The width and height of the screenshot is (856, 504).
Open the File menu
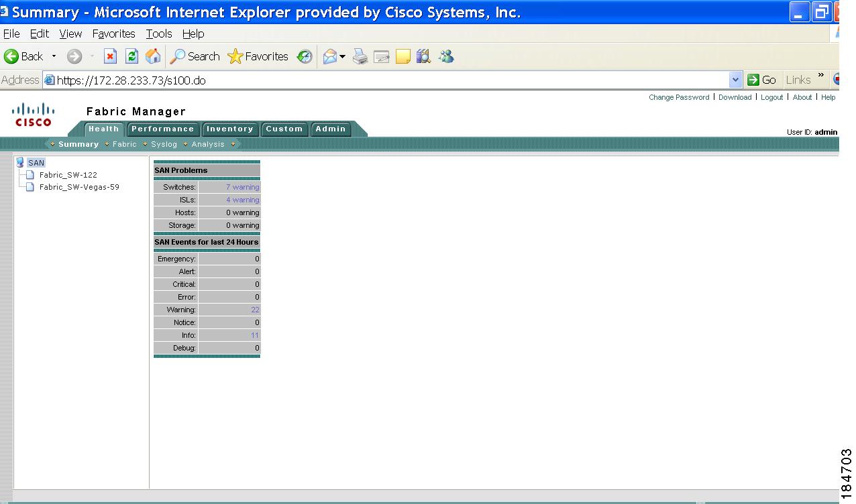coord(11,34)
